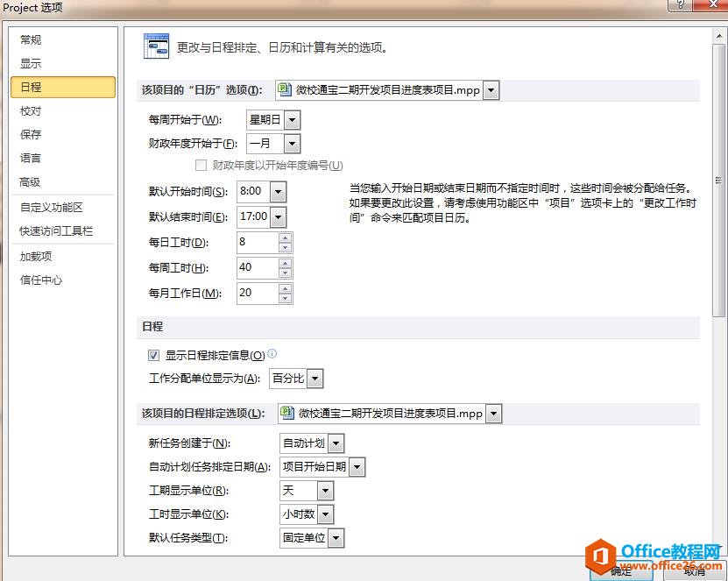The height and width of the screenshot is (581, 728).
Task: Open 默认任务类型 dropdown showing 固定单位
Action: pyautogui.click(x=336, y=538)
